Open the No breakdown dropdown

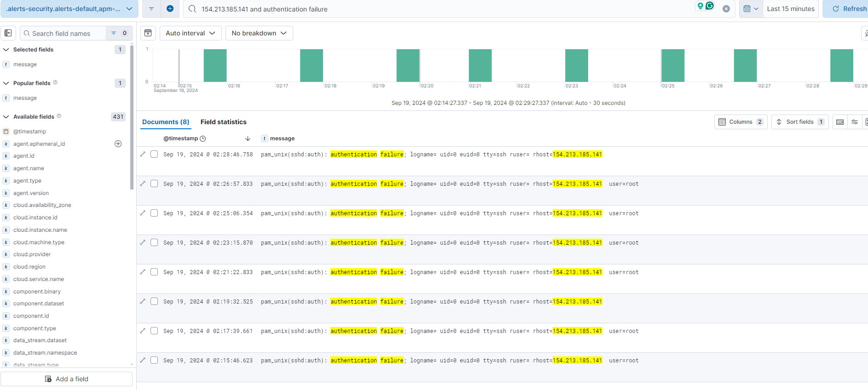coord(259,33)
